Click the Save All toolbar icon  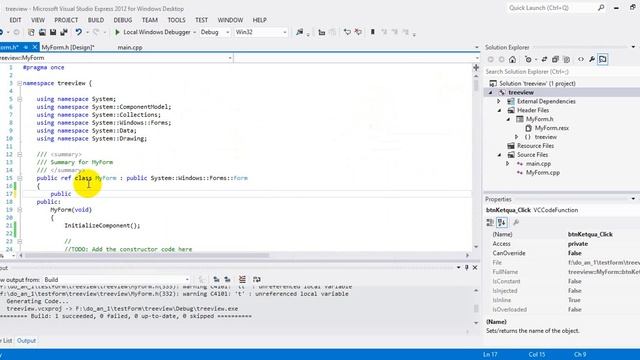point(64,32)
